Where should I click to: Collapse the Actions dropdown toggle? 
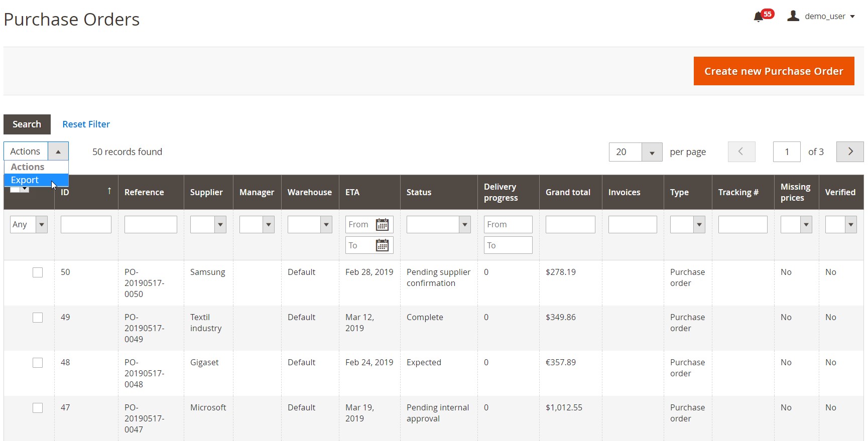(x=58, y=151)
